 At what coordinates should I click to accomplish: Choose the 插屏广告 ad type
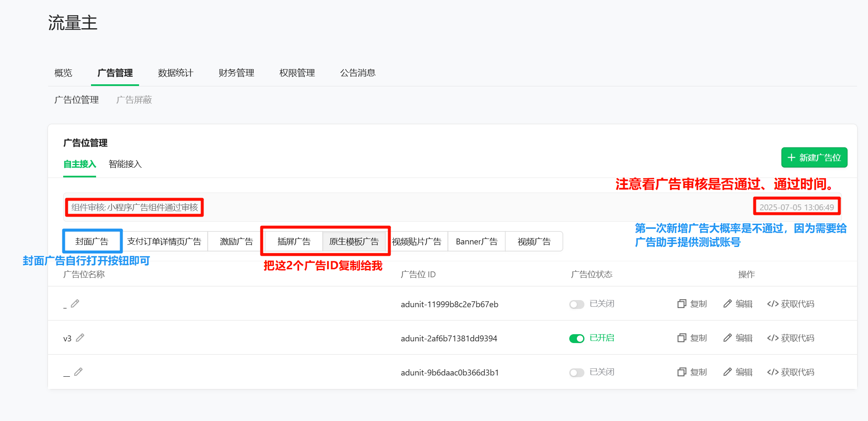(294, 241)
